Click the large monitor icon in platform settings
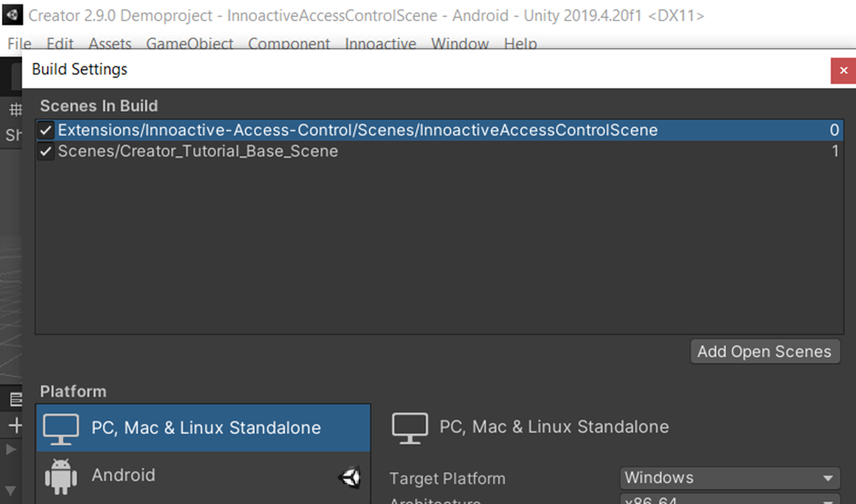The width and height of the screenshot is (856, 504). (410, 428)
